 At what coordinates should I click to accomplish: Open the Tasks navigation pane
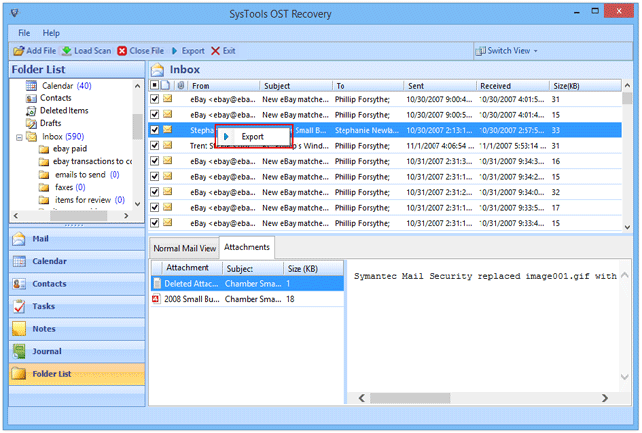77,306
